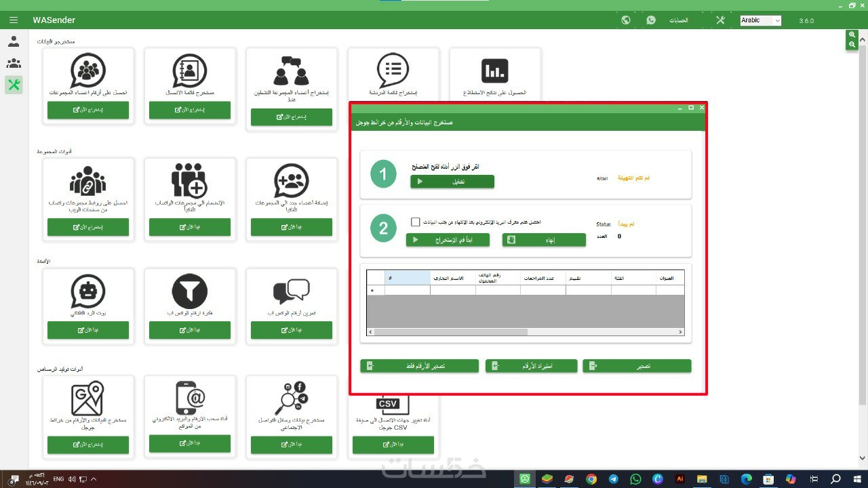Open Google Chrome from the taskbar

[591, 479]
